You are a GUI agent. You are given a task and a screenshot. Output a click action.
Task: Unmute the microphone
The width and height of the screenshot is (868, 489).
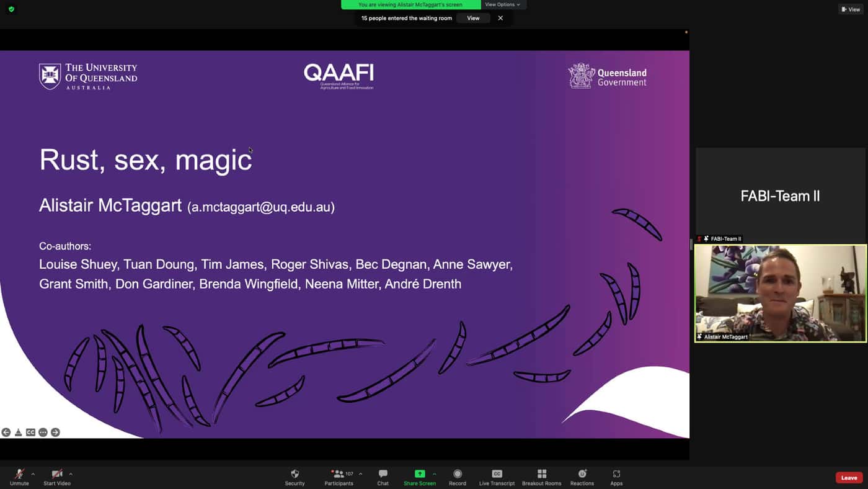(19, 477)
